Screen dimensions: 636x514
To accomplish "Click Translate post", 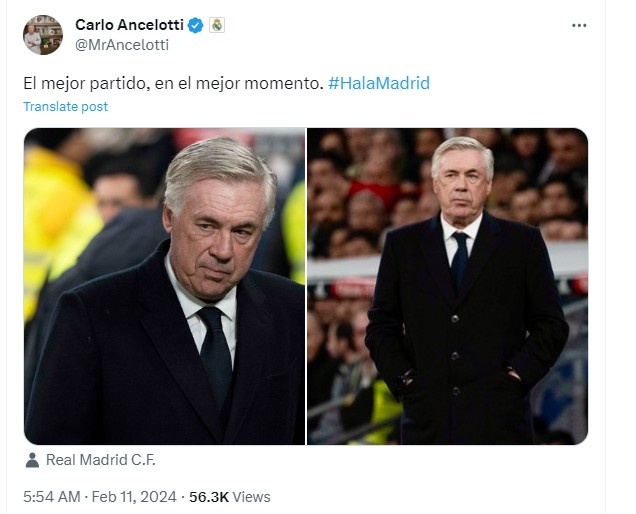I will point(65,106).
